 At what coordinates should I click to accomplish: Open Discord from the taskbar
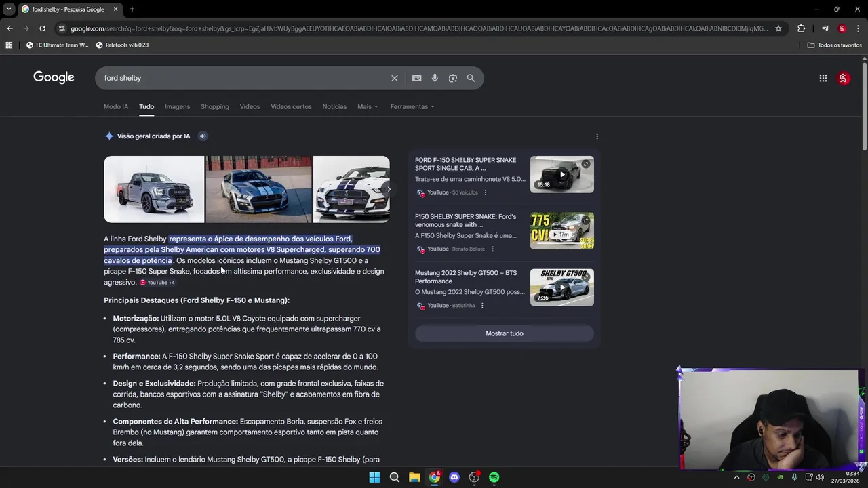tap(454, 477)
